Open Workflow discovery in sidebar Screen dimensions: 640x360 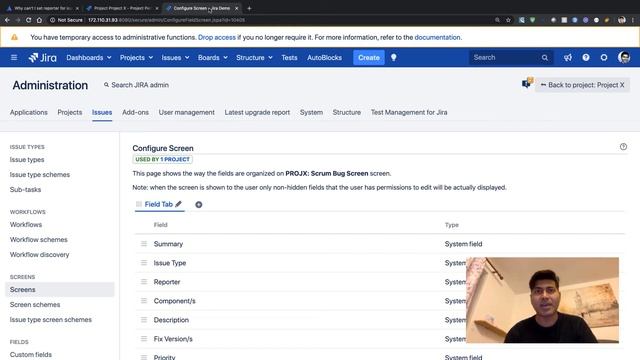pyautogui.click(x=39, y=255)
